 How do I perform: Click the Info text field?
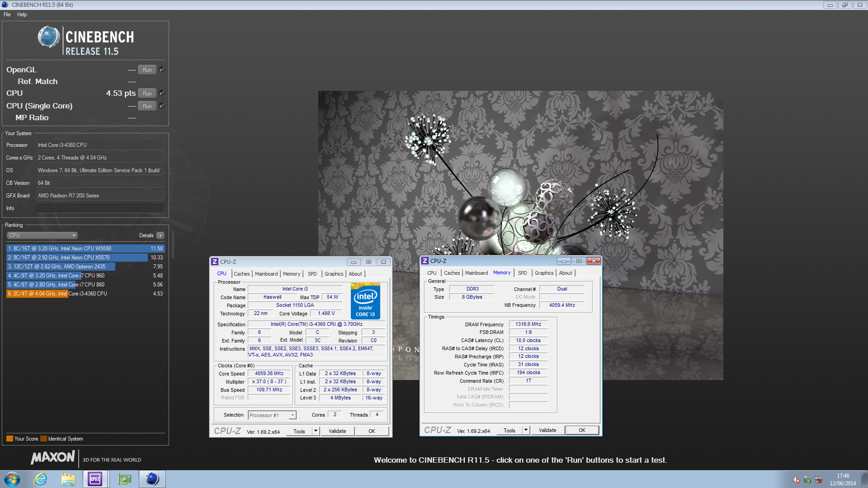[x=99, y=208]
